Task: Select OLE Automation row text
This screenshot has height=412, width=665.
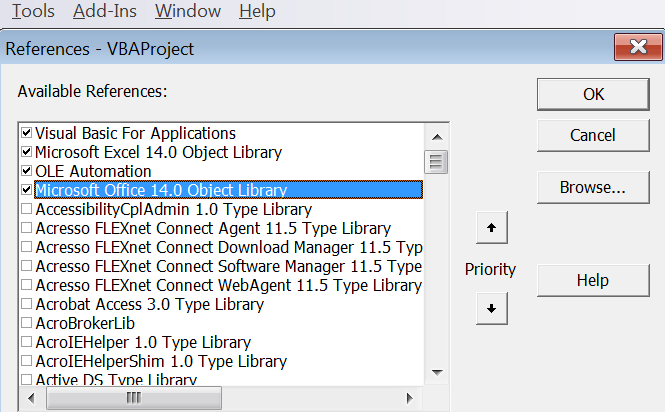Action: point(93,171)
